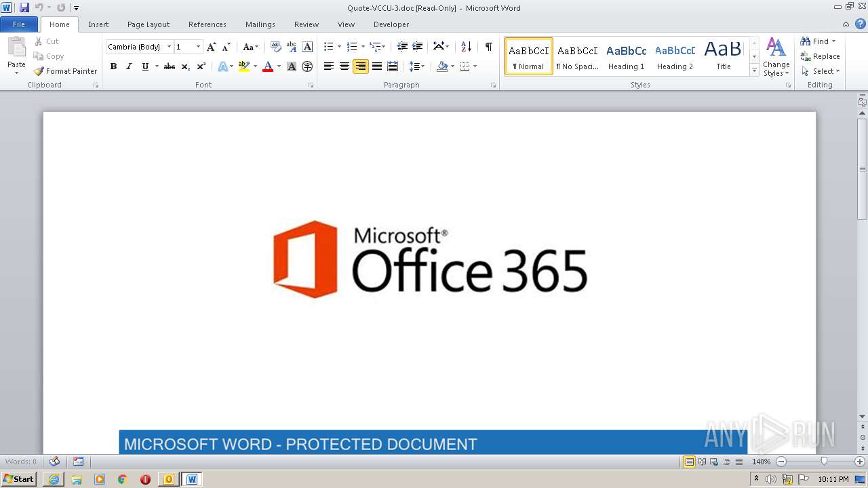Click the 140% zoom level
Viewport: 868px width, 488px height.
[761, 462]
